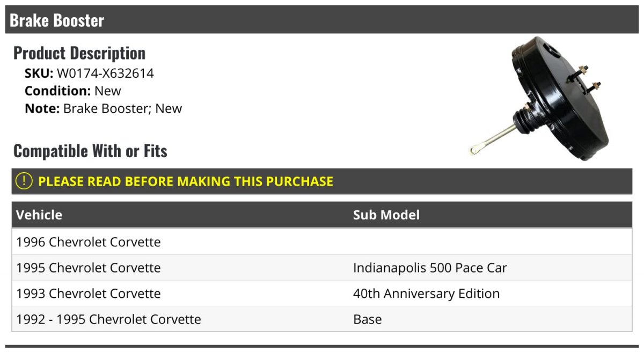
Task: Click the 1996 Chevrolet Corvette row
Action: point(322,242)
